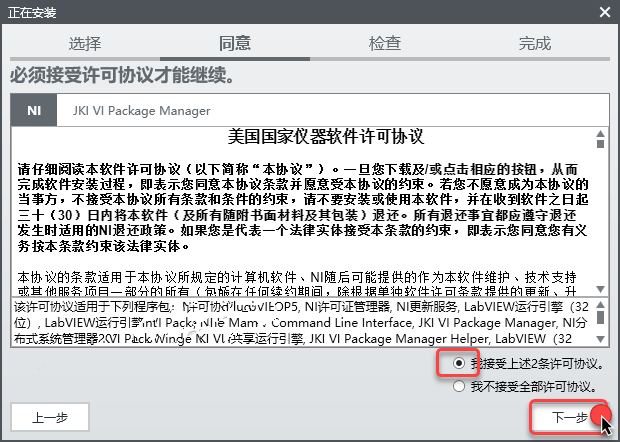Click the license text scrollbar down arrow
Screen dimensions: 620x442
click(601, 289)
